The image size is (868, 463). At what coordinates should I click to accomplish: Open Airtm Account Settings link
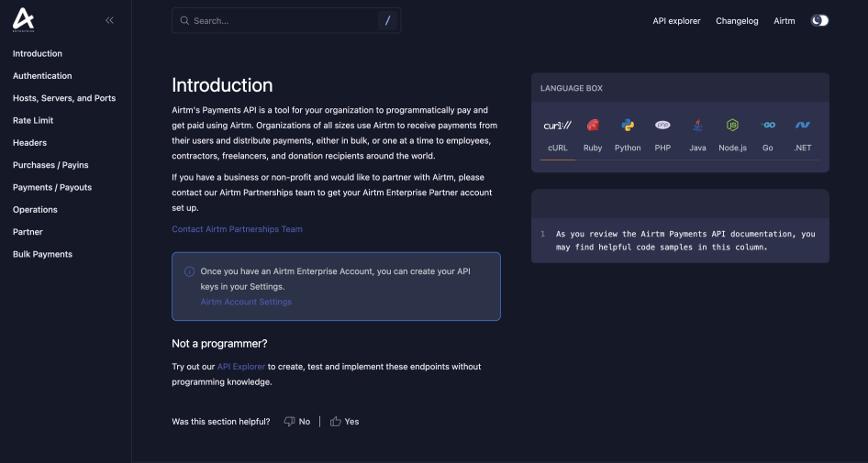click(x=246, y=302)
